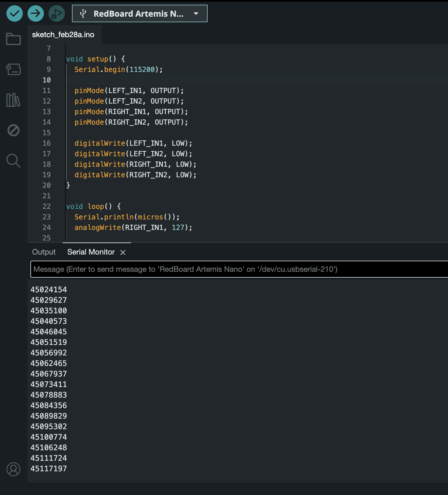This screenshot has width=448, height=495.
Task: Click serial output value 45111724
Action: click(49, 458)
